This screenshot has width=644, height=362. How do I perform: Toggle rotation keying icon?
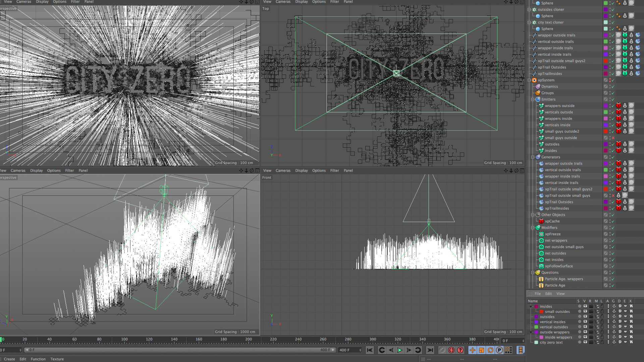[x=490, y=350]
